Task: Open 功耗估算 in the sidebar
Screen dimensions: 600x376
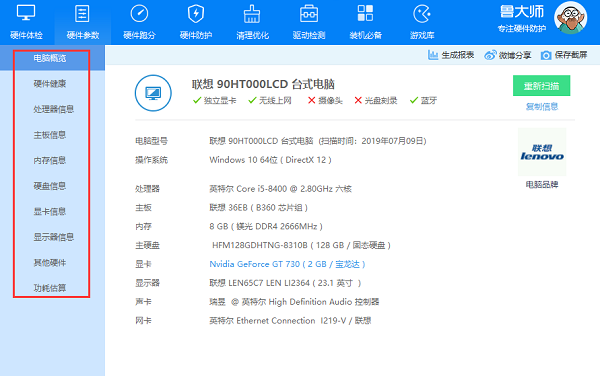Action: click(x=50, y=288)
